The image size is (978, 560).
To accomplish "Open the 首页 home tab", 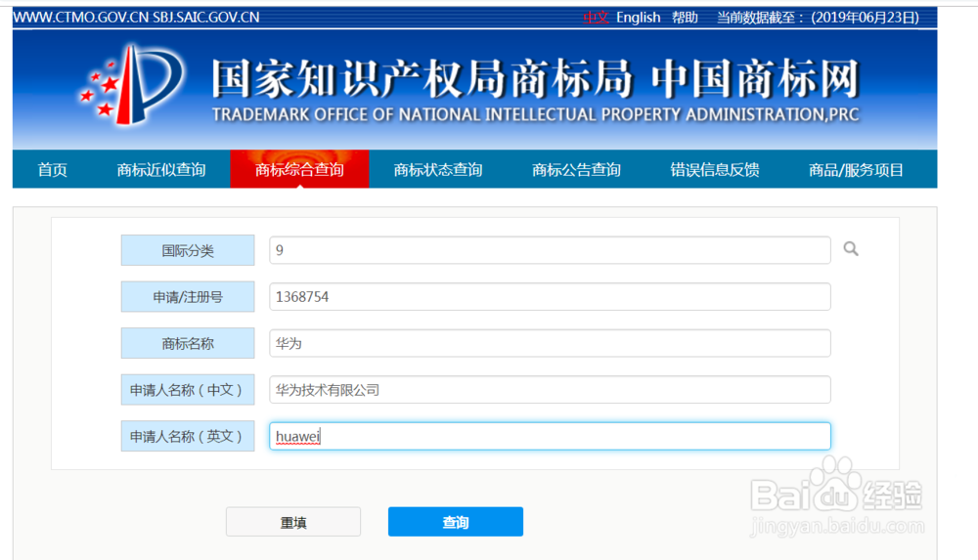I will pos(53,170).
